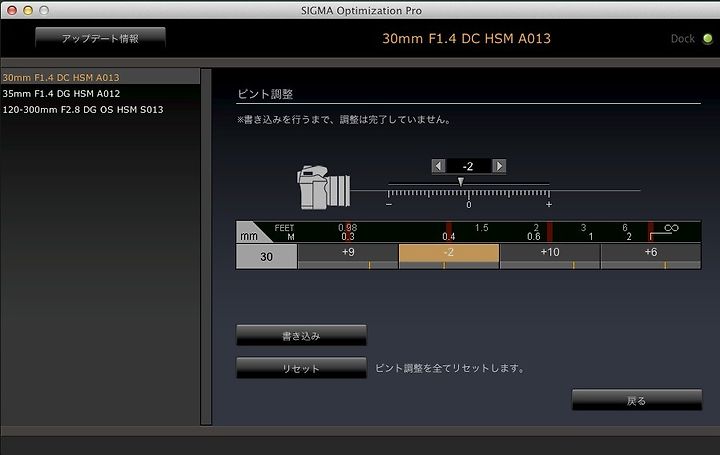Click the ピント調整 section heading
The image size is (720, 455).
(x=265, y=94)
